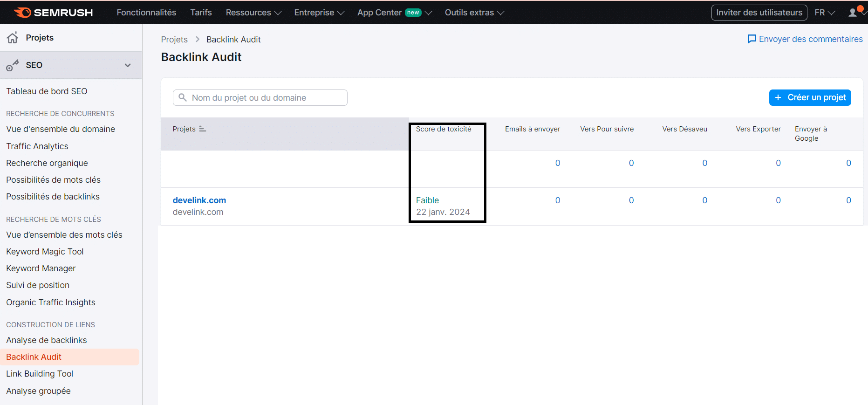Click the search magnifier icon

pos(183,97)
